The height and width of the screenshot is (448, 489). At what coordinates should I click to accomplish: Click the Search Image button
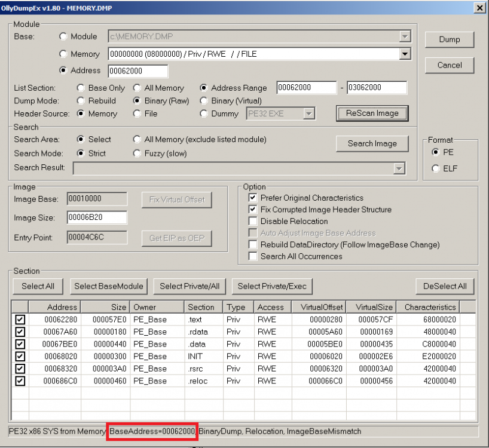pyautogui.click(x=372, y=143)
